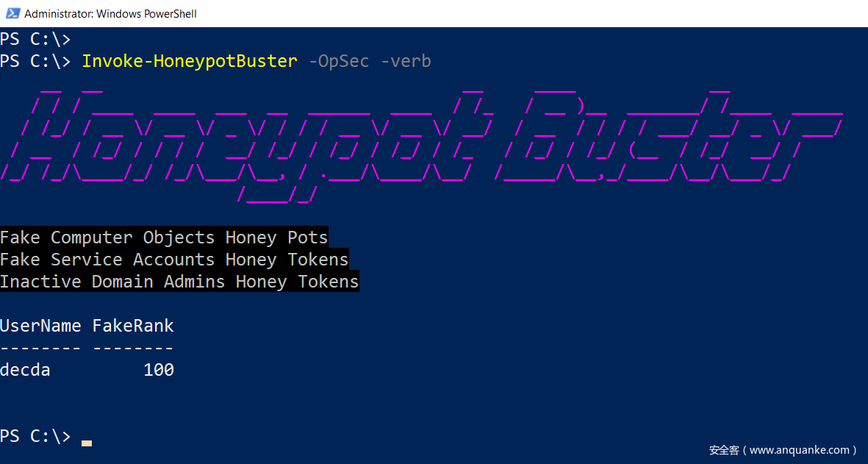
Task: Click the www.anquanke.com watermark text
Action: 783,450
